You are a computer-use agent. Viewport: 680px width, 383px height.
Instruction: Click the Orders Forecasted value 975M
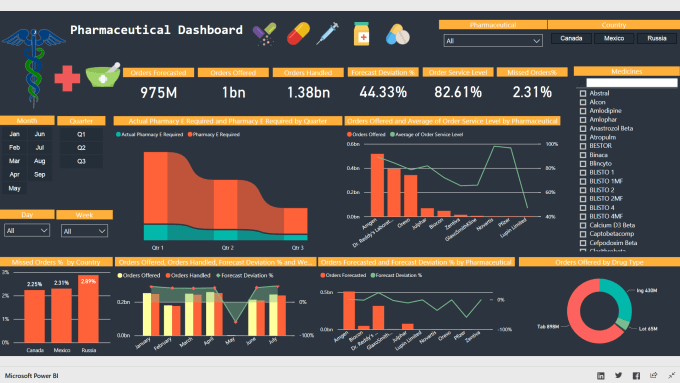coord(159,93)
